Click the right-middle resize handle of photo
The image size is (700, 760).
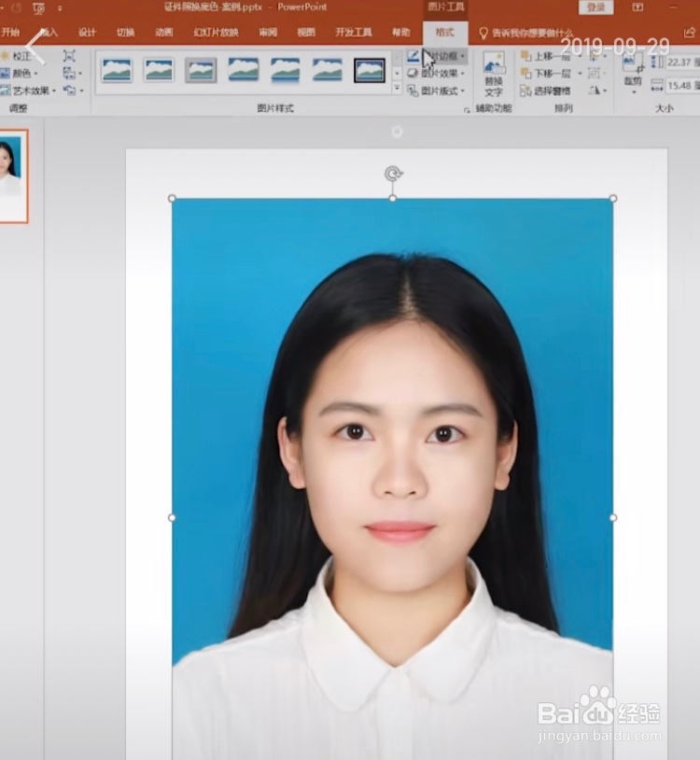click(613, 517)
